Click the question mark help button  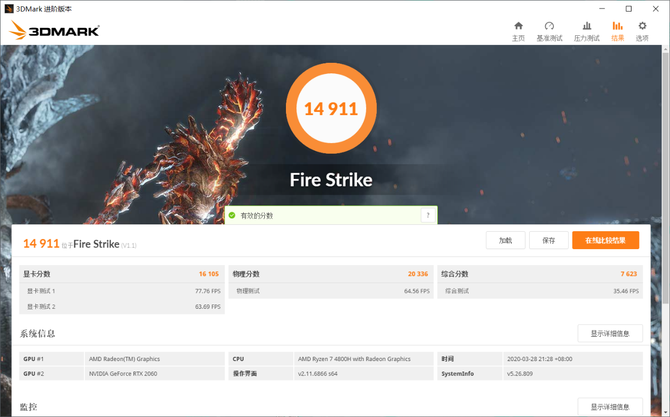428,215
